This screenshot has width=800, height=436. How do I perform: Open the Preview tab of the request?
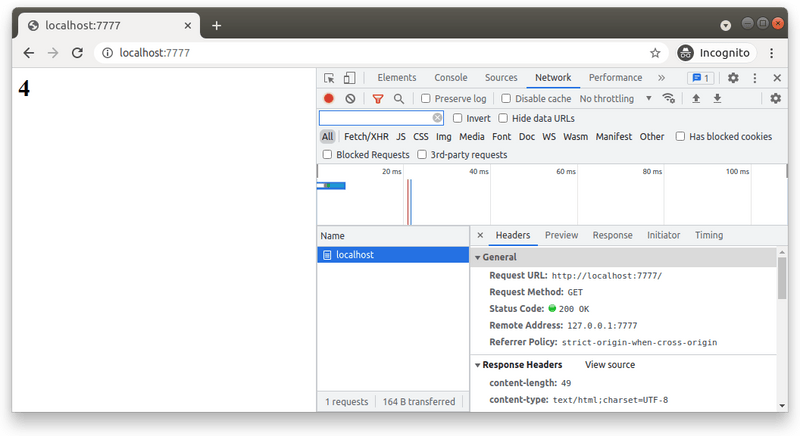click(x=561, y=235)
